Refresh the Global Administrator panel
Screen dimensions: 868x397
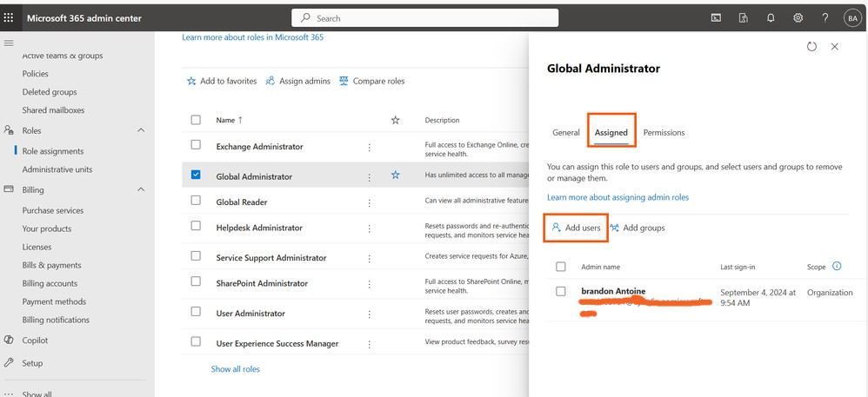tap(811, 46)
